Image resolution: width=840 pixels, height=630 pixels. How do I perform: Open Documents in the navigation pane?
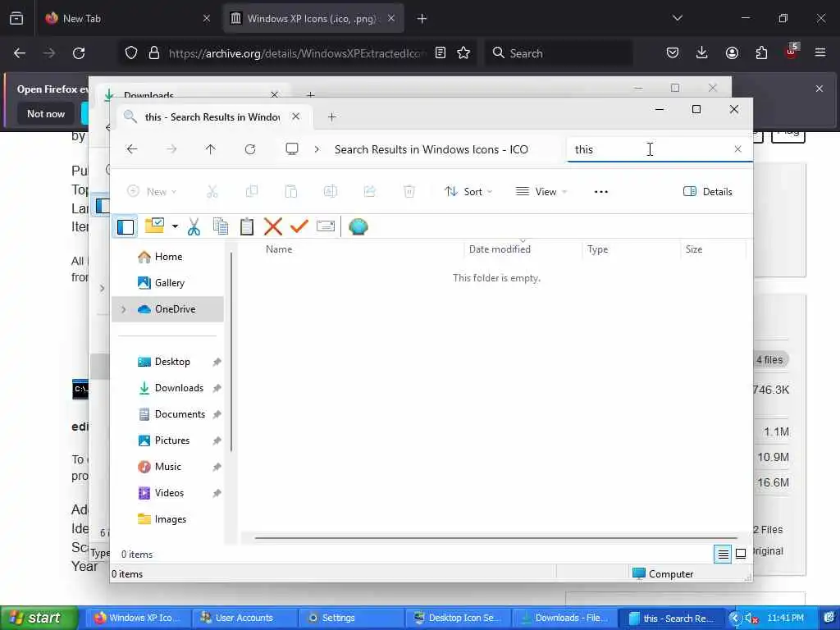[x=167, y=414]
